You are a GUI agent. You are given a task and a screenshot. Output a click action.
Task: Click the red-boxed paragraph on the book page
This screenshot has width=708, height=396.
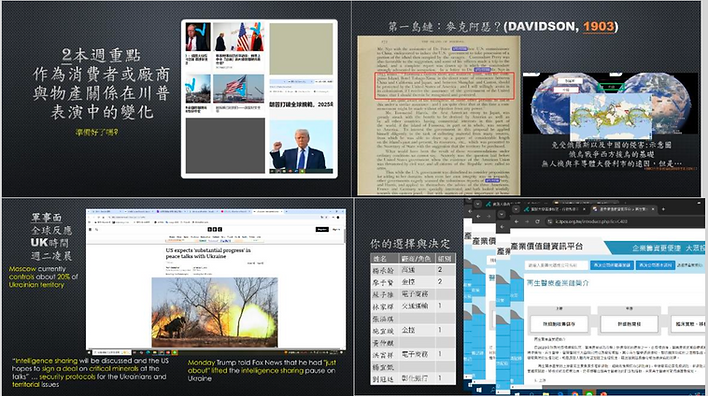(x=444, y=85)
